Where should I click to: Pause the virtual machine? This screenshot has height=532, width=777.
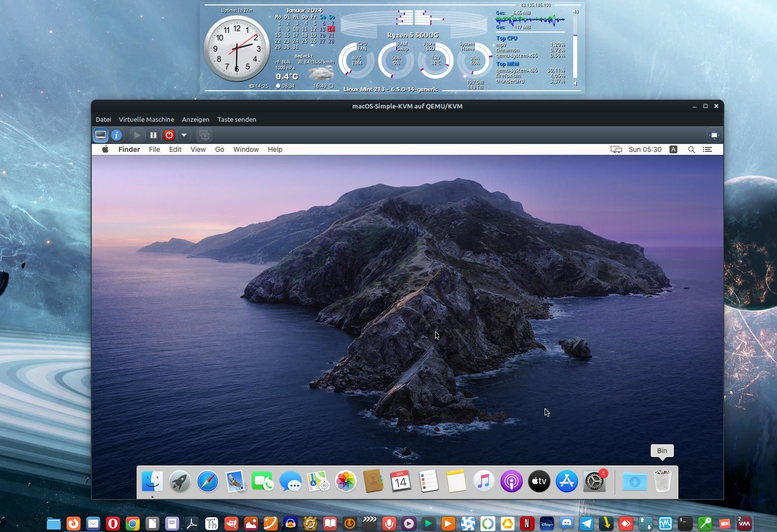153,135
